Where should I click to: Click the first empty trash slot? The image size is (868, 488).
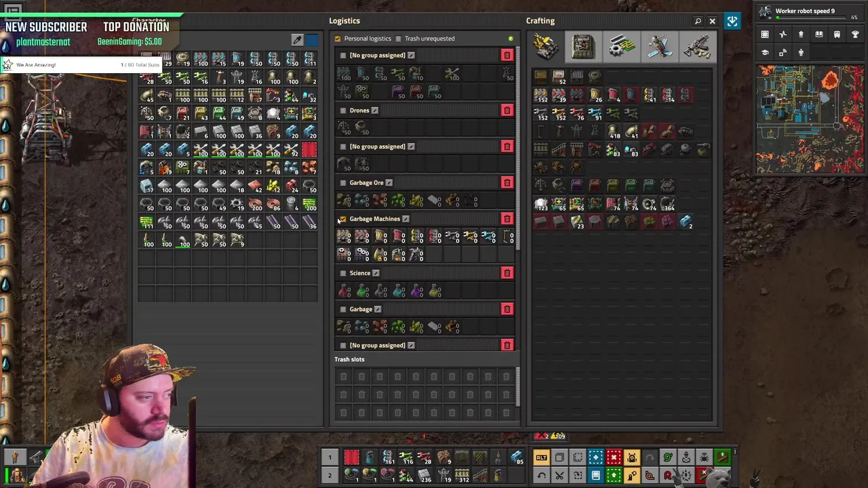(343, 377)
